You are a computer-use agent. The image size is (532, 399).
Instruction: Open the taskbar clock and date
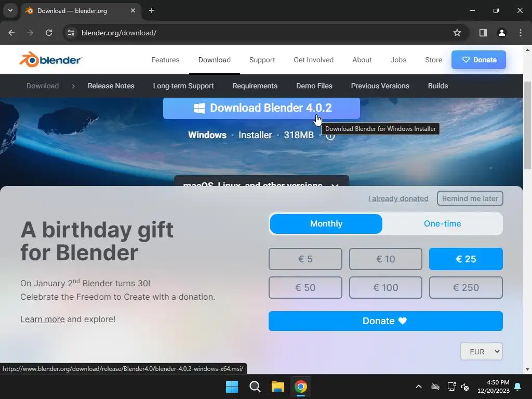(x=494, y=387)
